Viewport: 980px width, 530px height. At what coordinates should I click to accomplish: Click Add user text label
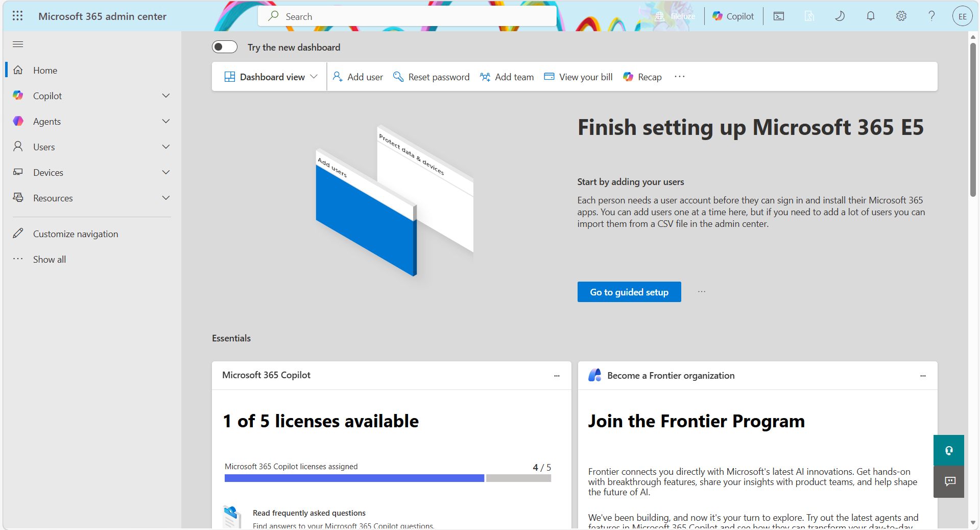tap(365, 77)
